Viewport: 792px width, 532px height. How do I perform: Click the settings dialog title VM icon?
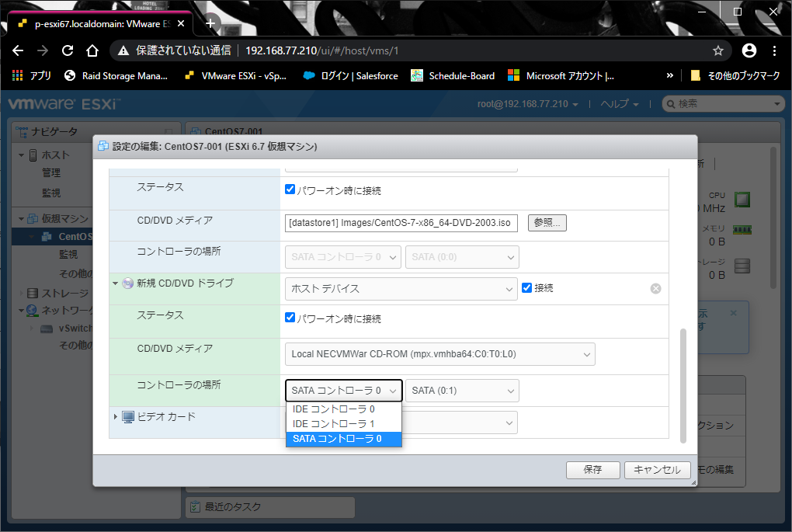pos(103,147)
